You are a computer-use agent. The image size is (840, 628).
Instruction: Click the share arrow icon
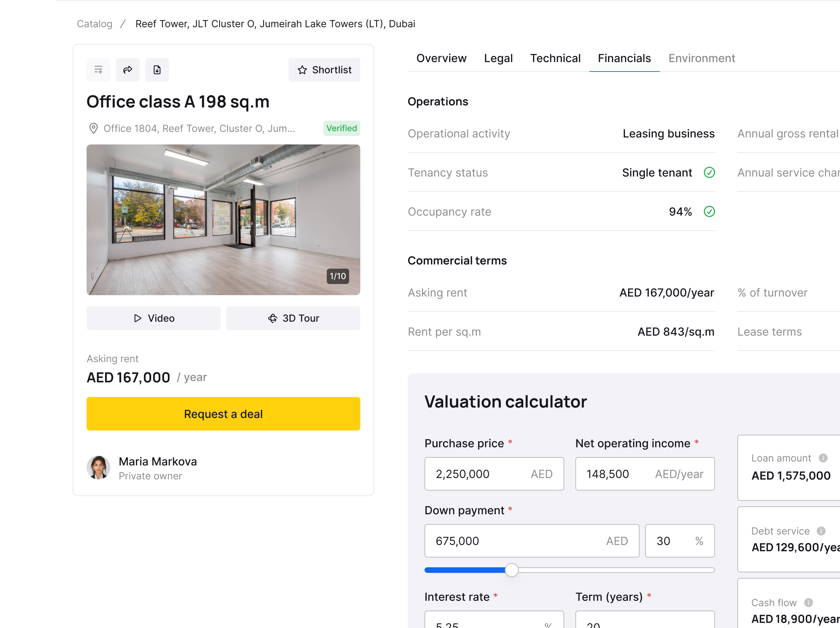[x=127, y=70]
